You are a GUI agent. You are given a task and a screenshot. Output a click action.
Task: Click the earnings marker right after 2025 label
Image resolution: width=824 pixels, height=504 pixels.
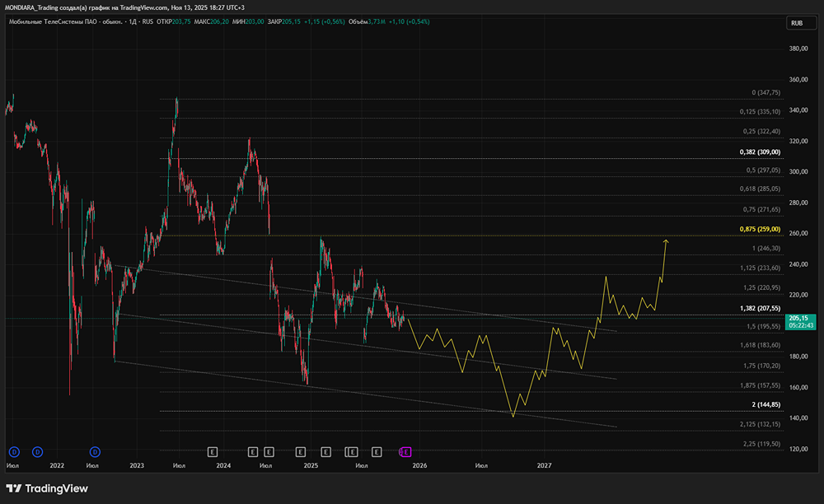325,451
